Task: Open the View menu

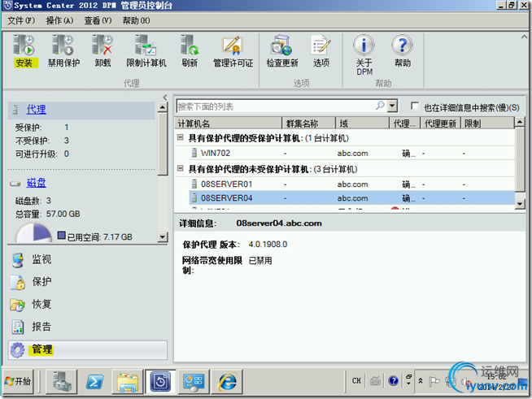Action: tap(98, 20)
